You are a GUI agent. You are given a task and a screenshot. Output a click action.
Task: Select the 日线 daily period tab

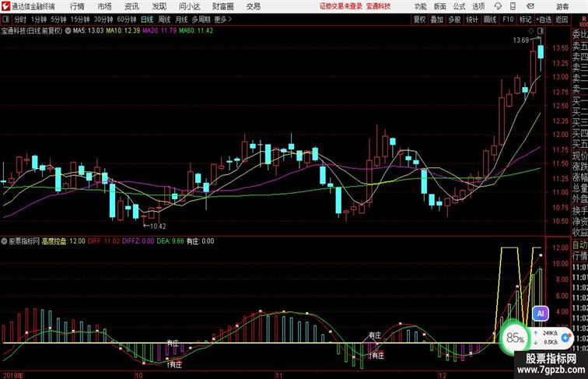coord(147,19)
